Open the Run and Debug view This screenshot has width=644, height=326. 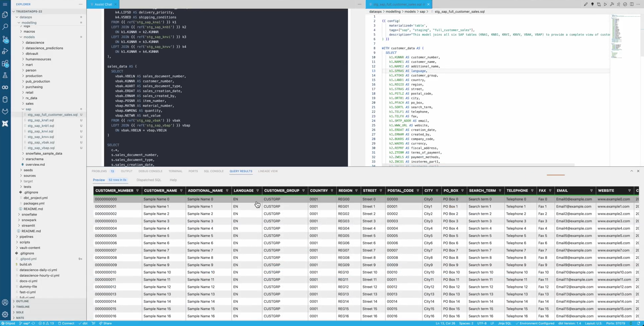pyautogui.click(x=5, y=51)
